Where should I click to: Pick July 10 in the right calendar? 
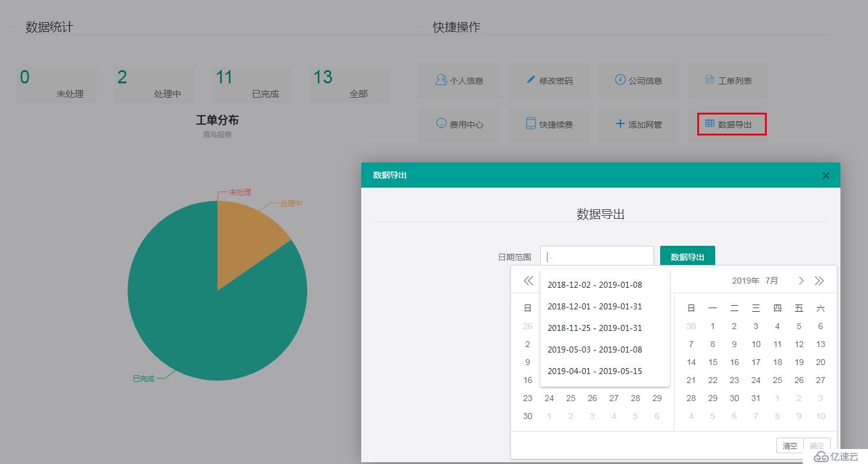[756, 344]
